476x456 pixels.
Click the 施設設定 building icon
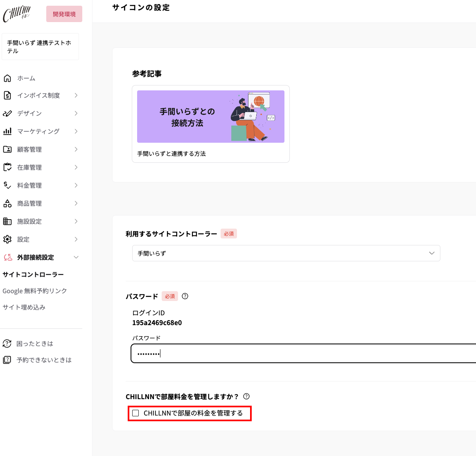[x=7, y=221]
